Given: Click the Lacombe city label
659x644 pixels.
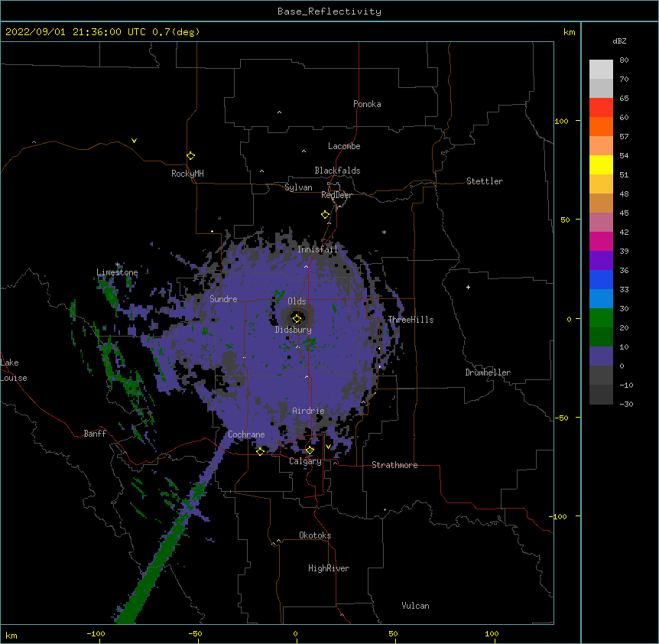Looking at the screenshot, I should (x=344, y=146).
